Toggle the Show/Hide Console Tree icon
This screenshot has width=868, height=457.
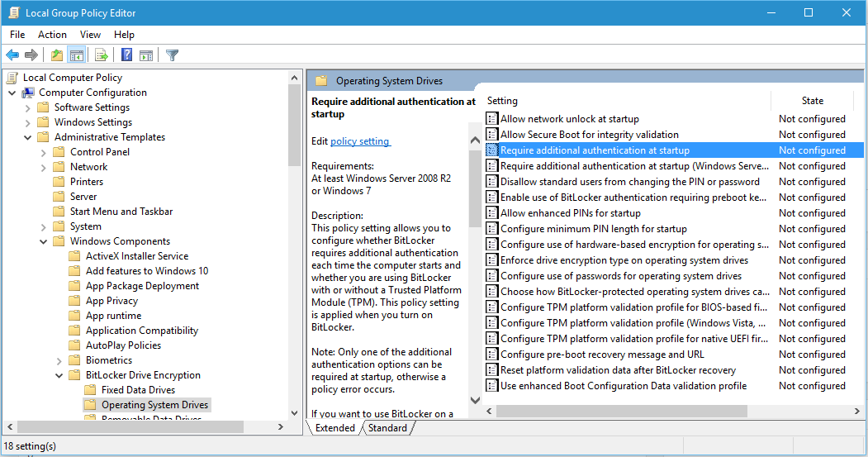tap(76, 55)
